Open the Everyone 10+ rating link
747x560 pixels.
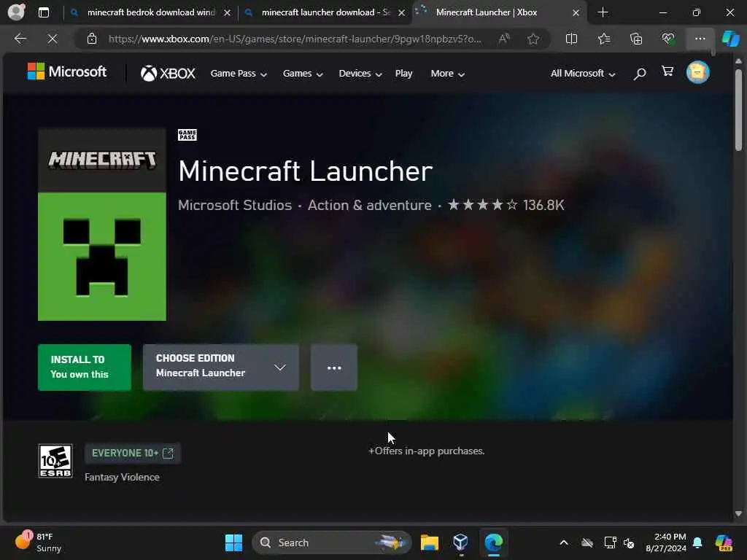(x=133, y=453)
